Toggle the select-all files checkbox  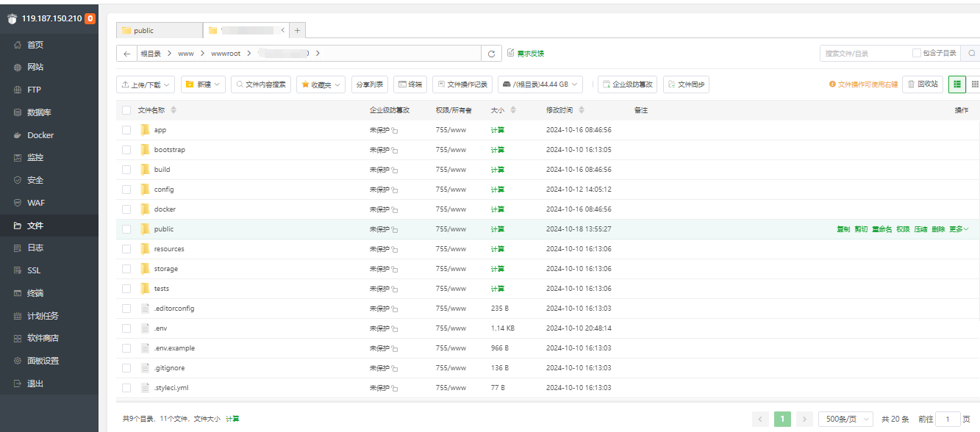tap(126, 110)
